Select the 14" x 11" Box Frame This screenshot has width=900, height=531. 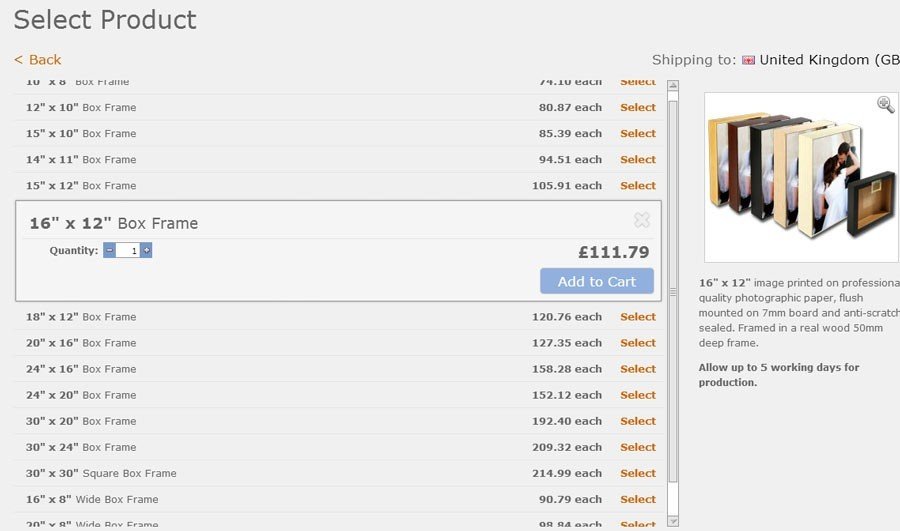(638, 160)
